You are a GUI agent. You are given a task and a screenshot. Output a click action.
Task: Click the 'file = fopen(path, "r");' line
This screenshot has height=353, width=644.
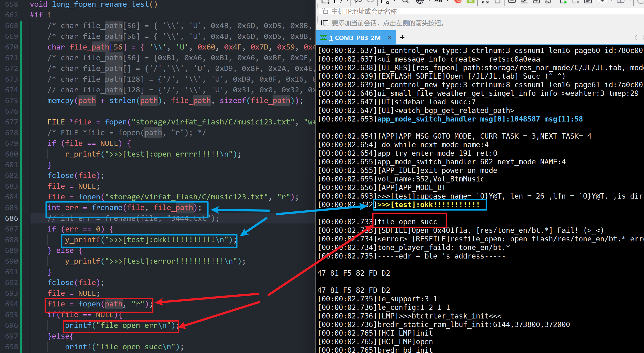pos(100,304)
